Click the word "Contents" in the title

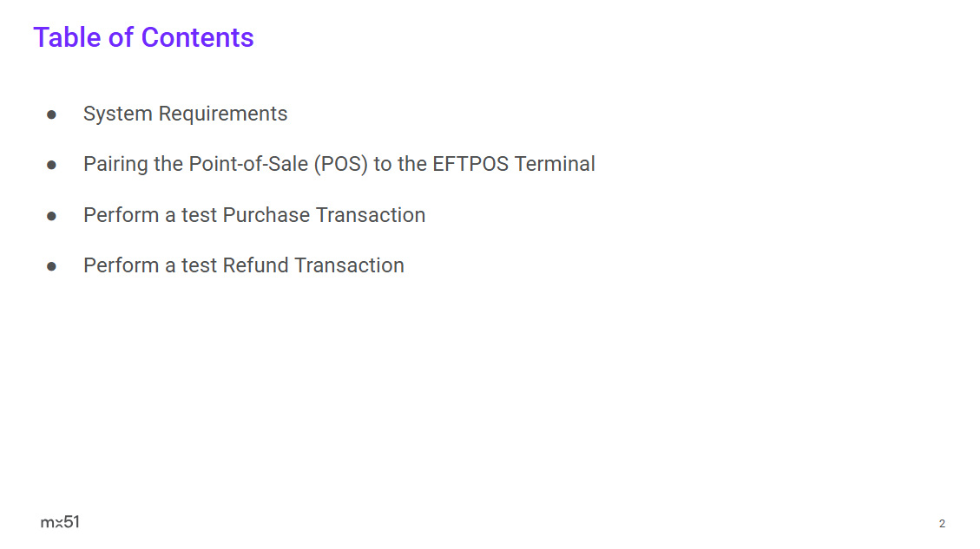click(x=197, y=38)
